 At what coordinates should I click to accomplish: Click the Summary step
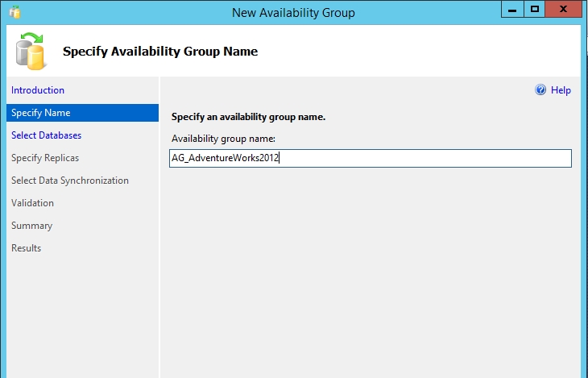32,226
